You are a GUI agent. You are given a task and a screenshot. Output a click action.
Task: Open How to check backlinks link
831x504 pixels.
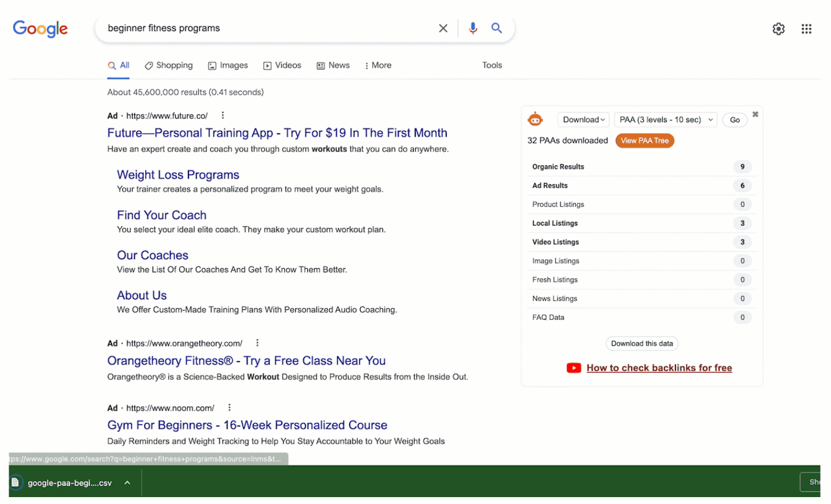coord(659,368)
